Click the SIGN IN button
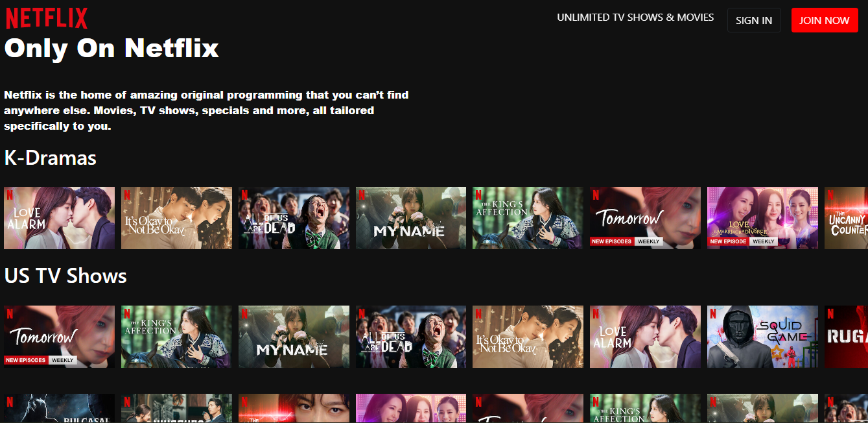The image size is (868, 423). tap(754, 20)
